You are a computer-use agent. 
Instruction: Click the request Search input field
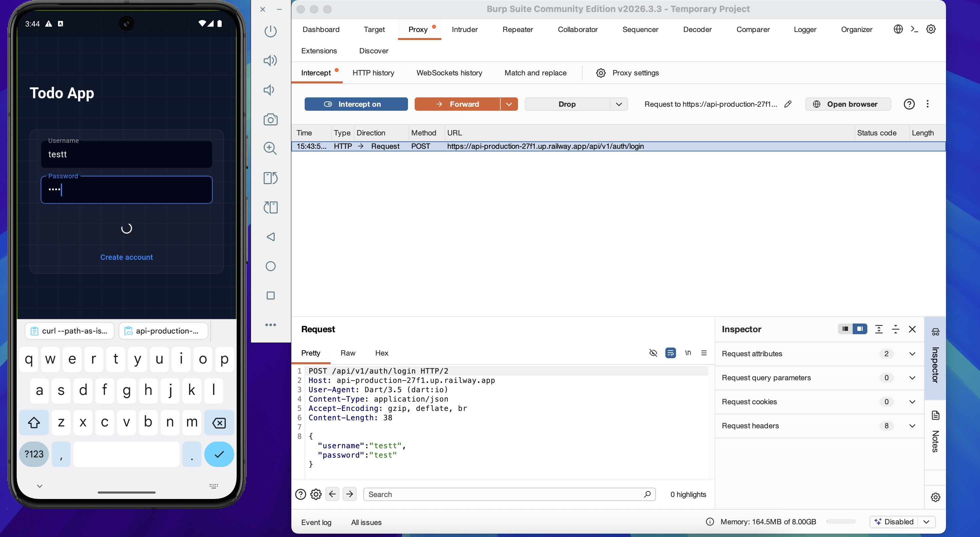pos(509,494)
